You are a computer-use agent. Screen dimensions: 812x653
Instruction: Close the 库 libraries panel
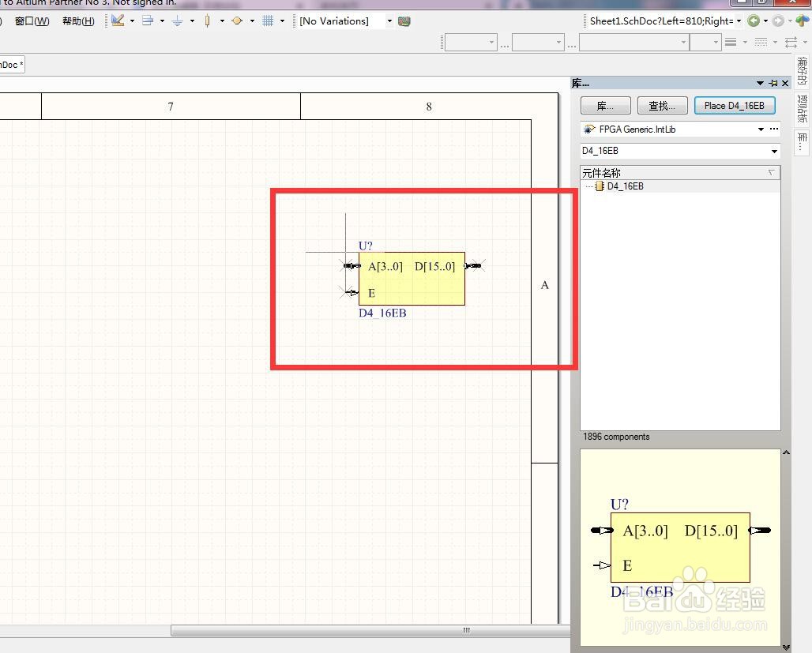pyautogui.click(x=785, y=83)
